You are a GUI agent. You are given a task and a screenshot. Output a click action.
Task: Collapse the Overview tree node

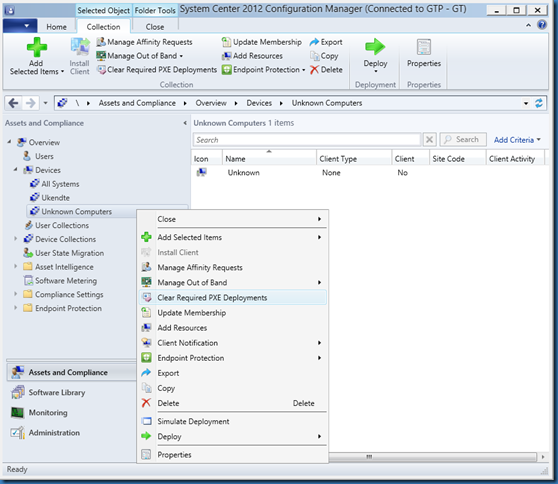tap(10, 142)
